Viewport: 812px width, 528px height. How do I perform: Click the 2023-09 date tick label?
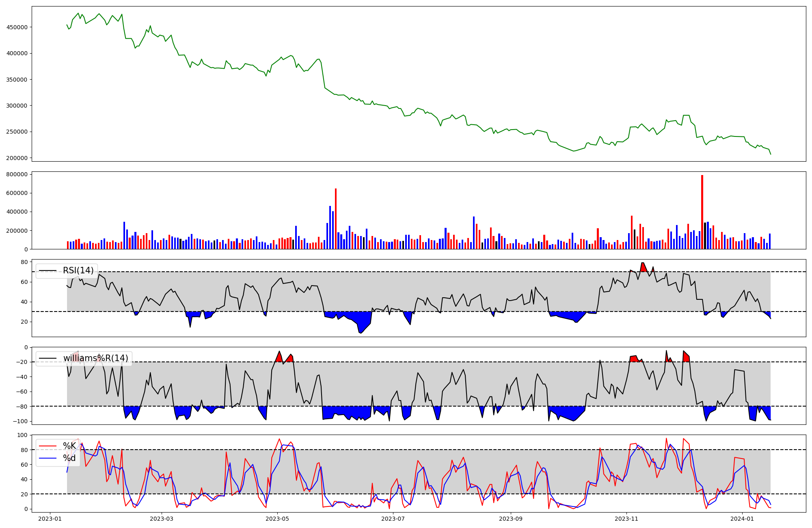(x=510, y=519)
